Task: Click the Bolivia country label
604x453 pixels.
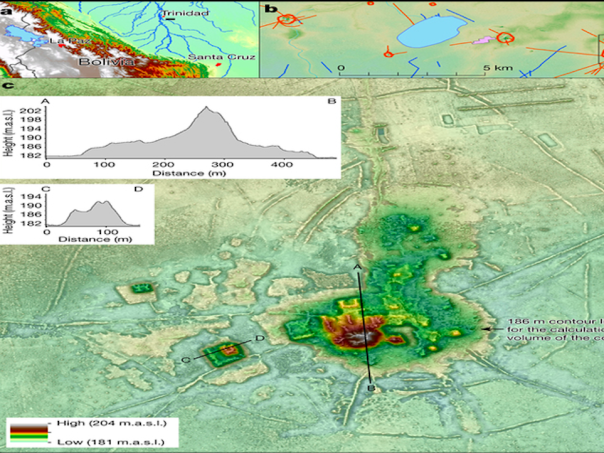Action: pos(107,63)
